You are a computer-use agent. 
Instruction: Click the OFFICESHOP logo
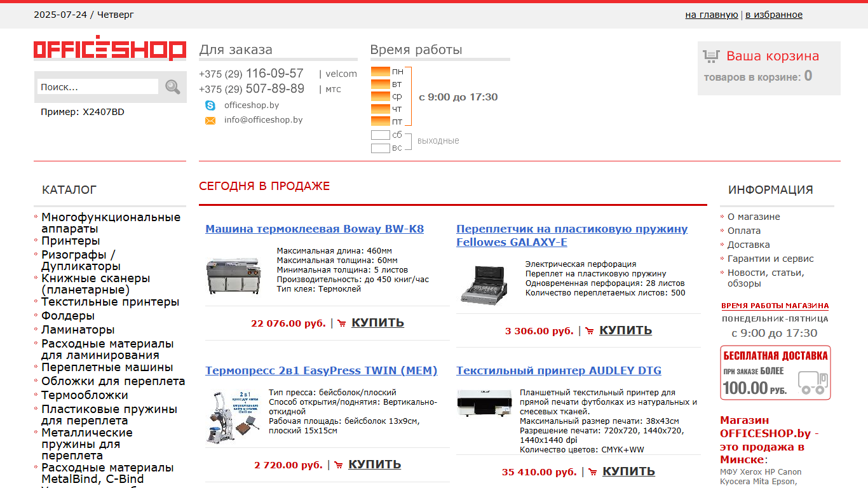tap(110, 48)
